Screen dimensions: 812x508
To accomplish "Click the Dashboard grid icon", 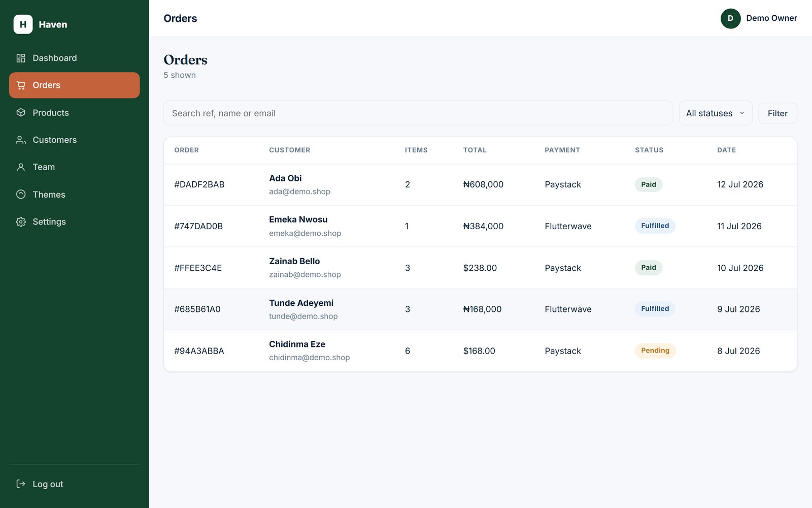I will pos(21,58).
